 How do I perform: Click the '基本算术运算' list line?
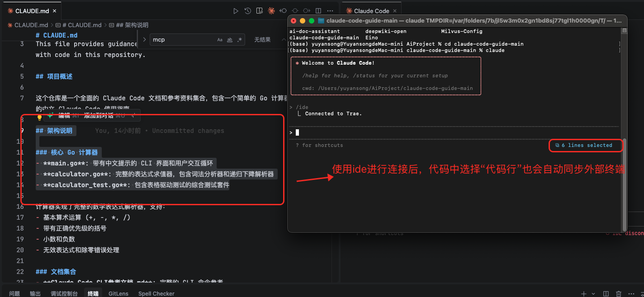[x=83, y=217]
